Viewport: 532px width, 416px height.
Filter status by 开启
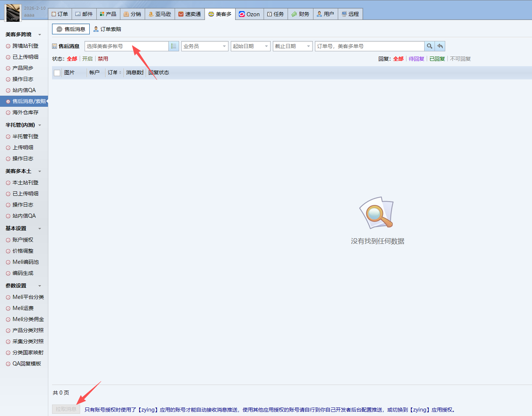[x=87, y=59]
